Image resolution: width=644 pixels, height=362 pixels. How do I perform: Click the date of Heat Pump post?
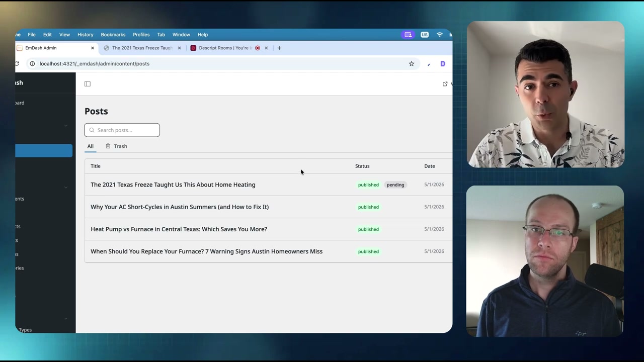pyautogui.click(x=434, y=229)
